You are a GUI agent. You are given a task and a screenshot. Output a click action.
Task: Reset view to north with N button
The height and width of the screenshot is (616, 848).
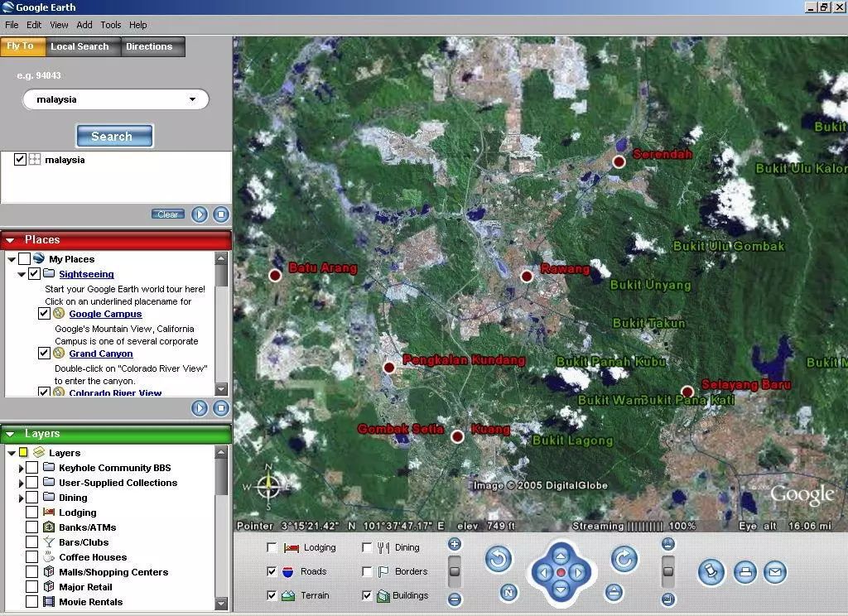coord(508,592)
